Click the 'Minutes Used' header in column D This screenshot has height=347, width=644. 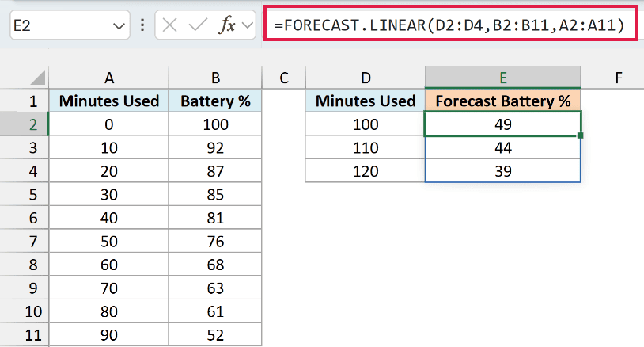366,101
